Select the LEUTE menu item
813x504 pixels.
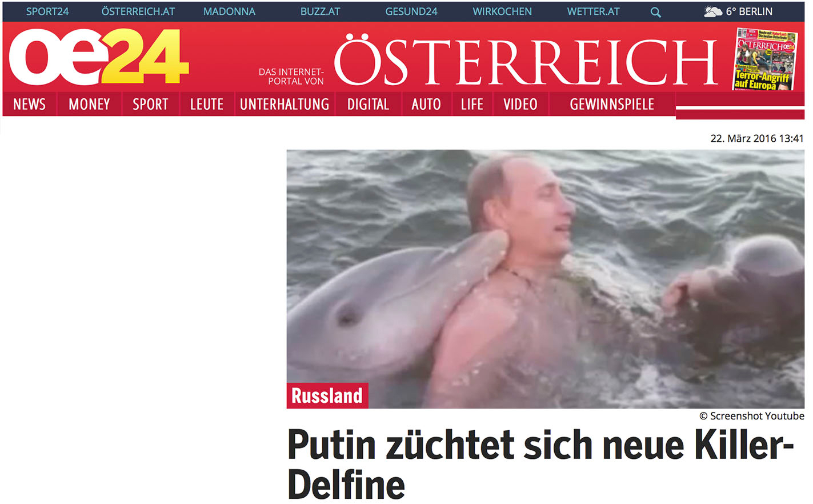[x=207, y=104]
